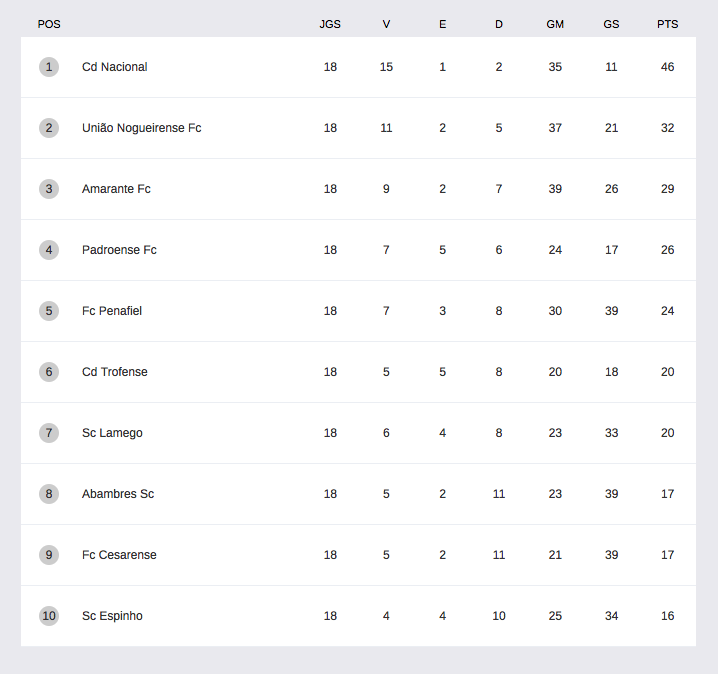Open União Nogueirense Fc team page

click(141, 128)
